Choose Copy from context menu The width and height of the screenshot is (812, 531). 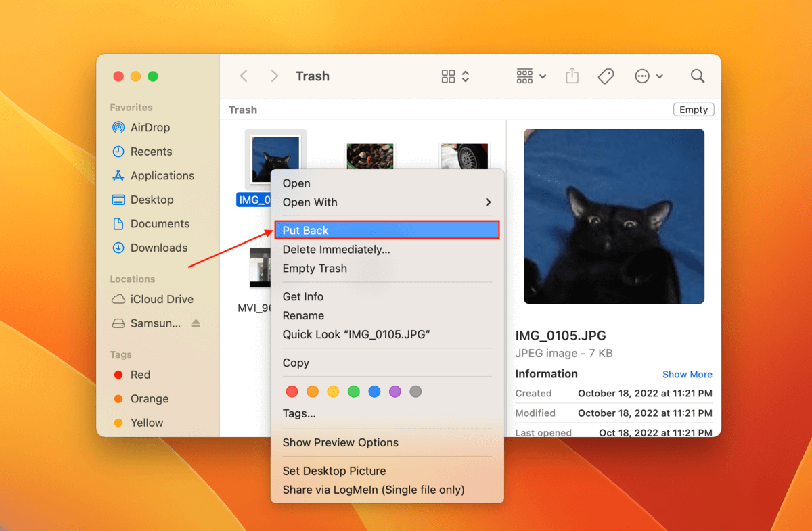[387, 363]
